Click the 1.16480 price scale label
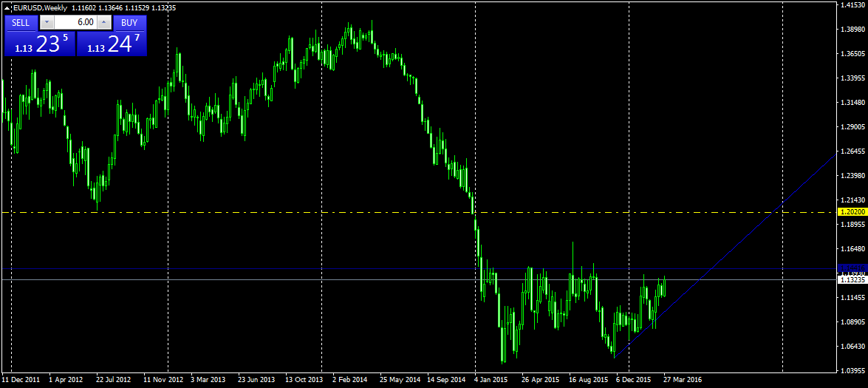The image size is (868, 388). tap(852, 249)
